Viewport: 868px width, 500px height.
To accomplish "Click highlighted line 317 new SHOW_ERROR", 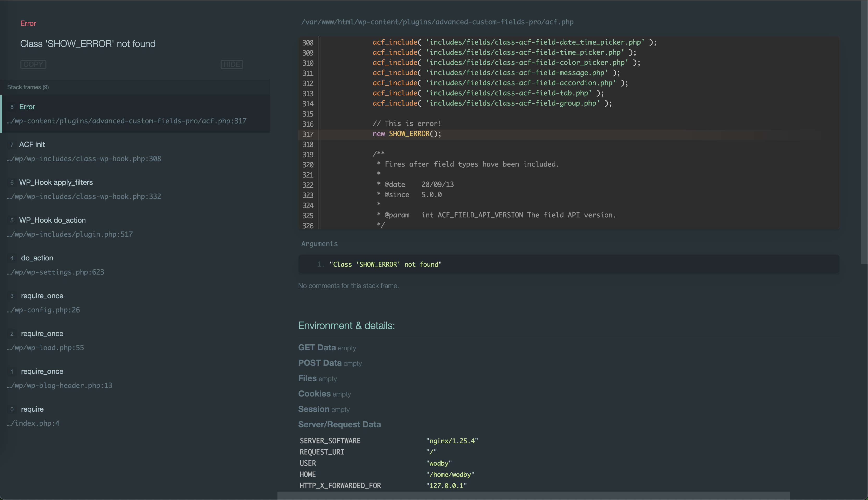I will 407,134.
